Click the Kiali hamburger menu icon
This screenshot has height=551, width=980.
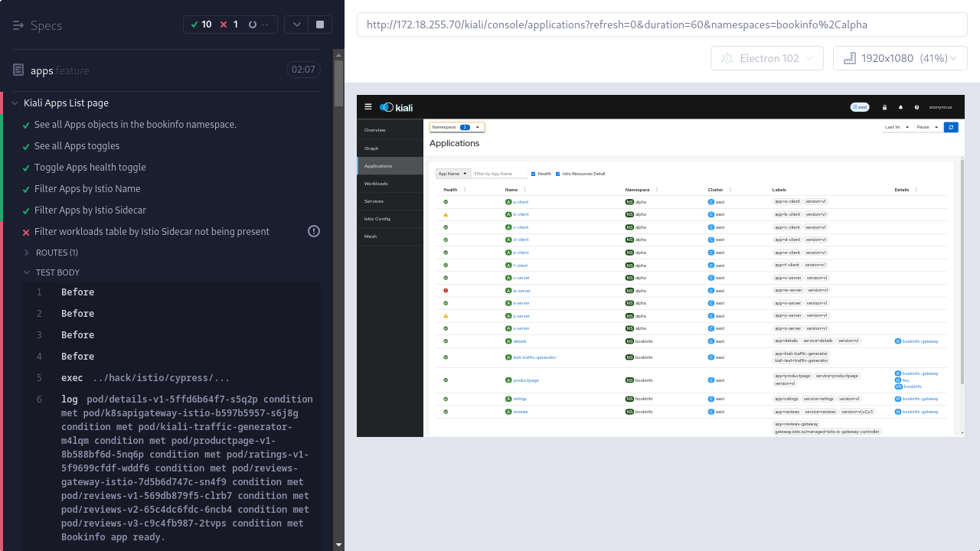368,107
